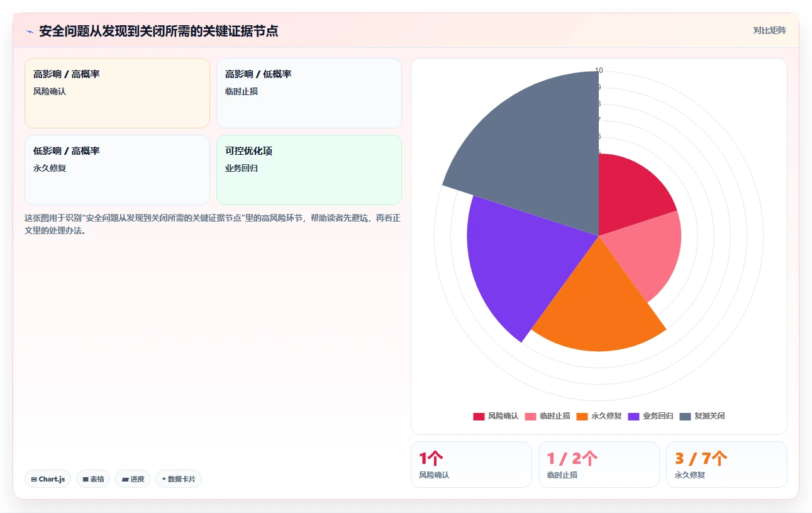The height and width of the screenshot is (513, 812).
Task: Toggle 复测关闭 legend color swatch
Action: coord(685,416)
